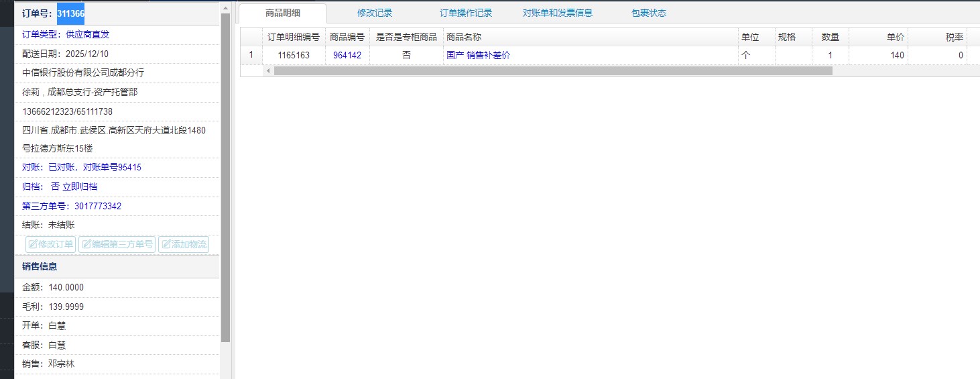Click the 立即归档 link
Screen dimensions: 980x379
click(80, 186)
